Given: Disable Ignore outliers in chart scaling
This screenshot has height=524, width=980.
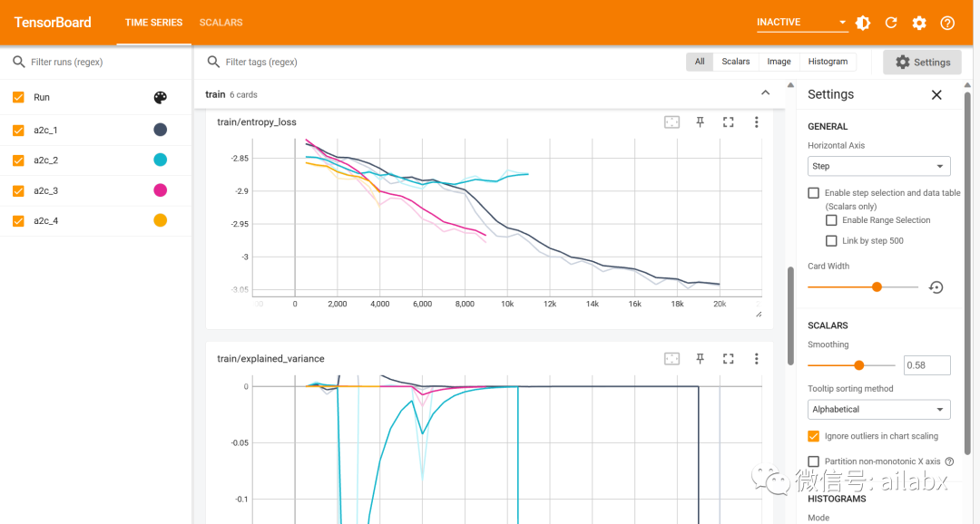Looking at the screenshot, I should [x=813, y=436].
